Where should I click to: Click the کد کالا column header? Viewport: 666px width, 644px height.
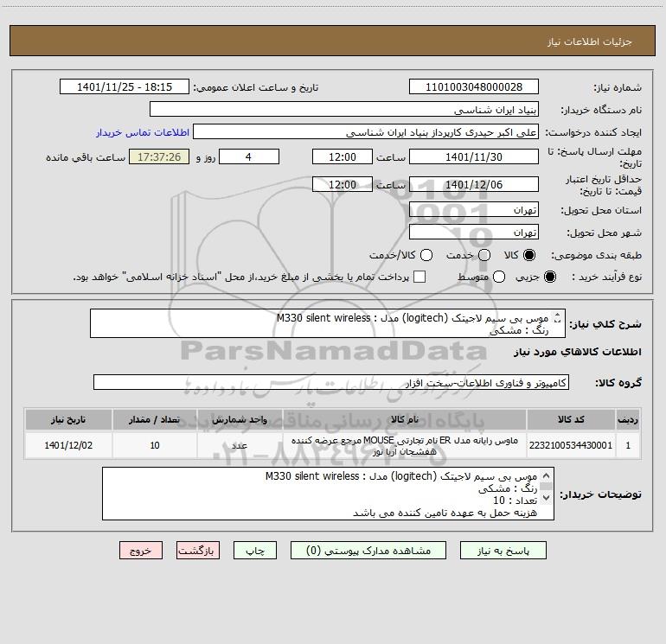pyautogui.click(x=571, y=419)
